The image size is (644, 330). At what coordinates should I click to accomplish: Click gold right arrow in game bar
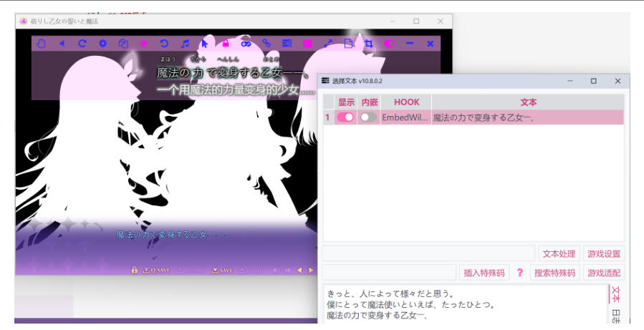tap(311, 270)
